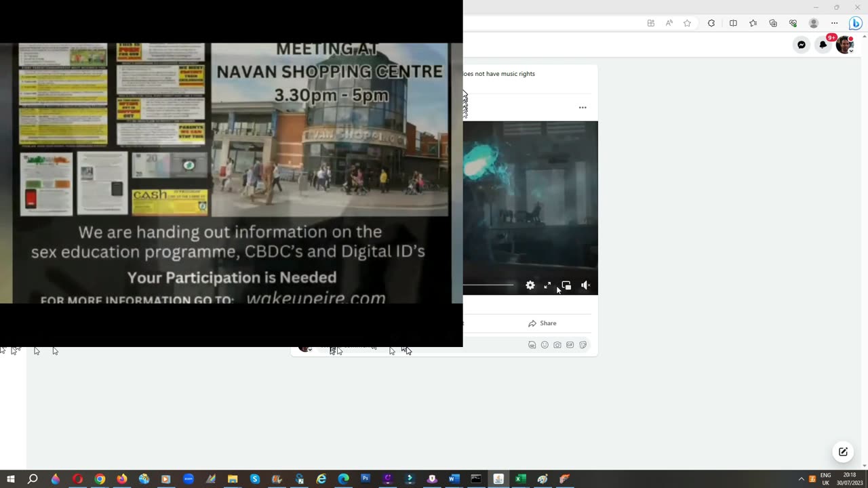Change the ENG UK input language
Viewport: 868px width, 488px height.
click(x=825, y=479)
